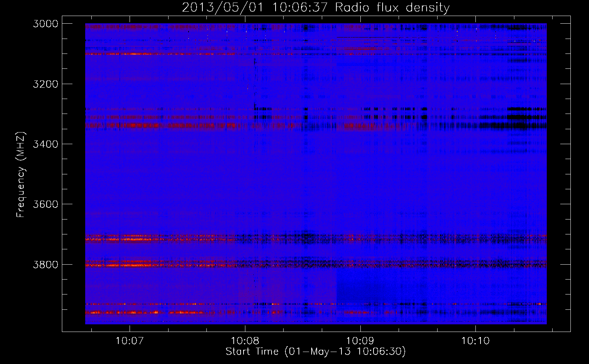Select the 3800 frequency tick label
Image resolution: width=589 pixels, height=364 pixels.
46,264
